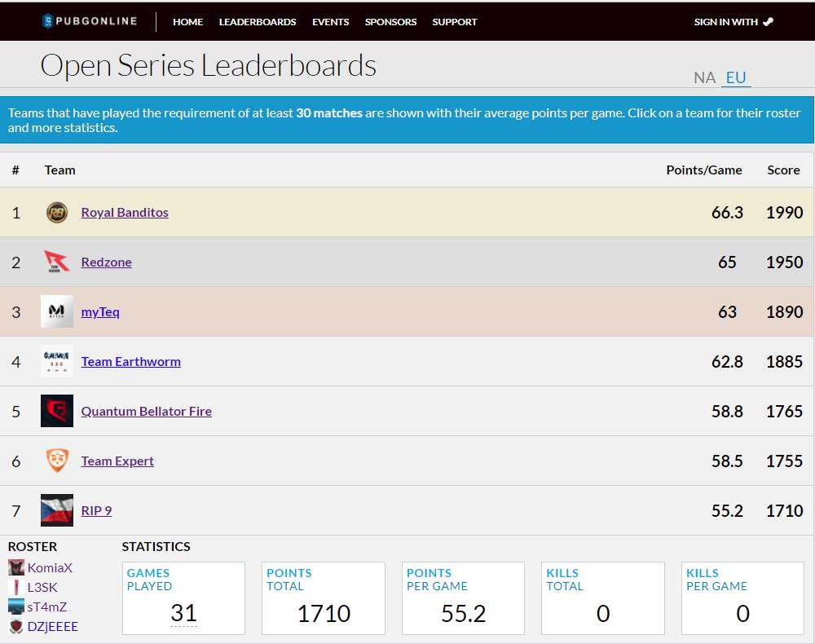Click the Kills Total stat box

coord(603,598)
